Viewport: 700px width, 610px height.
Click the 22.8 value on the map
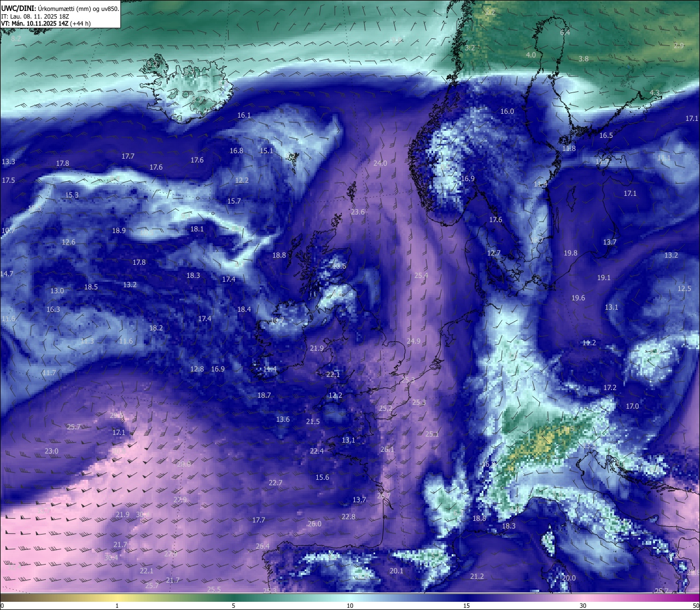coord(348,516)
